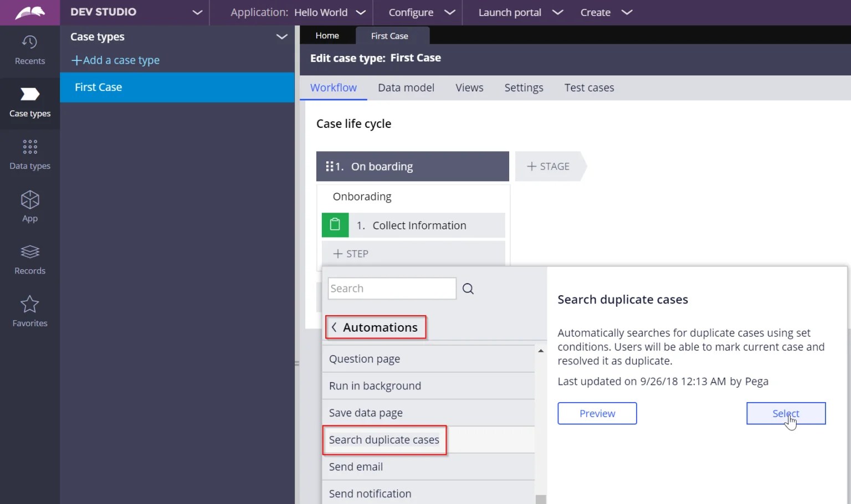Click the search magnifier icon
Screen dimensions: 851x504
point(468,289)
